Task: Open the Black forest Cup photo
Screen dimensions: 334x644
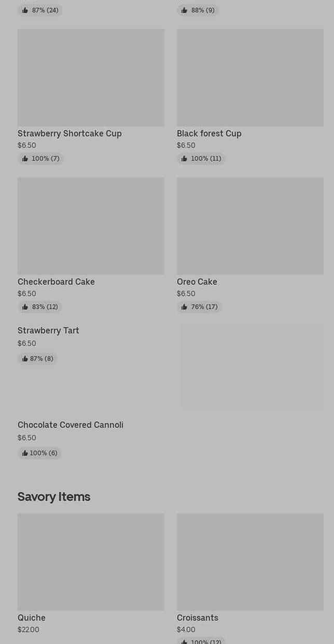Action: (x=250, y=78)
